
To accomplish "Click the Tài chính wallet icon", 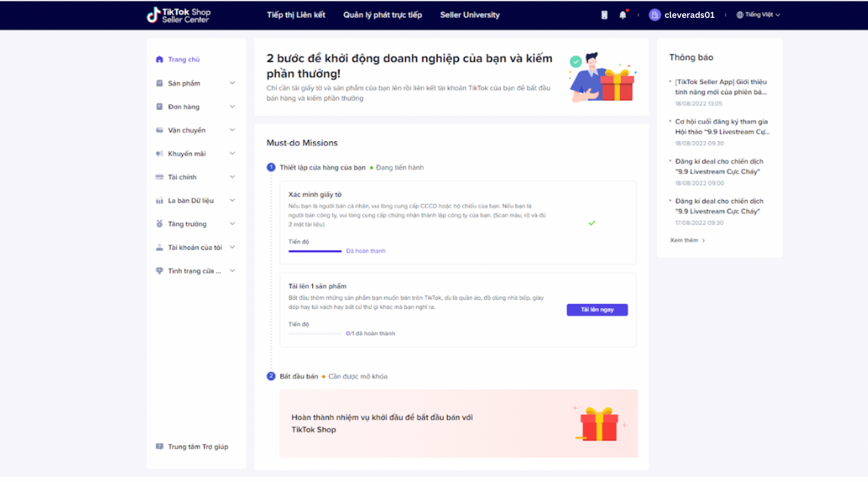I will [x=160, y=177].
